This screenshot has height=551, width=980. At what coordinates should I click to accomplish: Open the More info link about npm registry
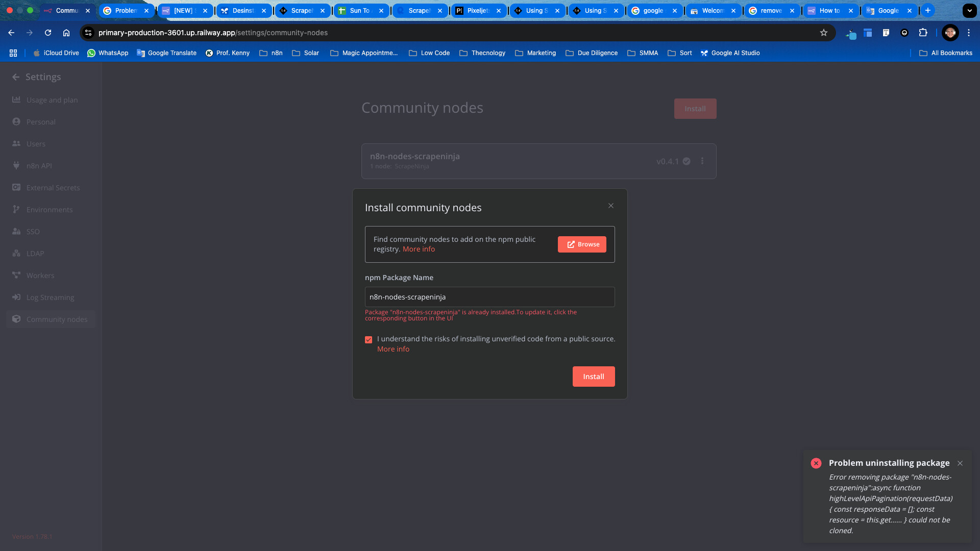(x=419, y=249)
